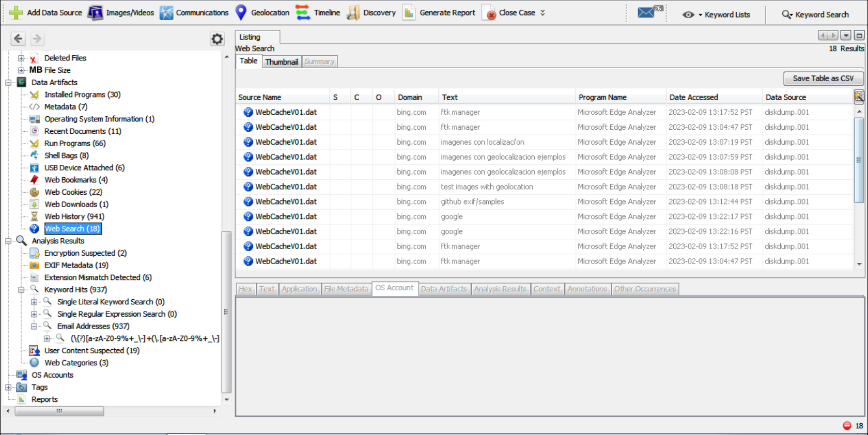Viewport: 868px width, 435px height.
Task: Click Close Case in toolbar
Action: click(508, 12)
